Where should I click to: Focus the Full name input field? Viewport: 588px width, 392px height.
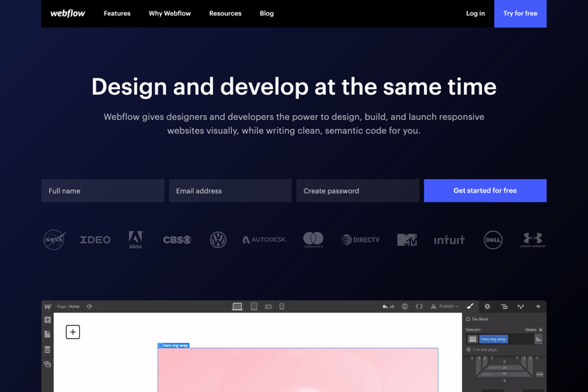[x=103, y=190]
